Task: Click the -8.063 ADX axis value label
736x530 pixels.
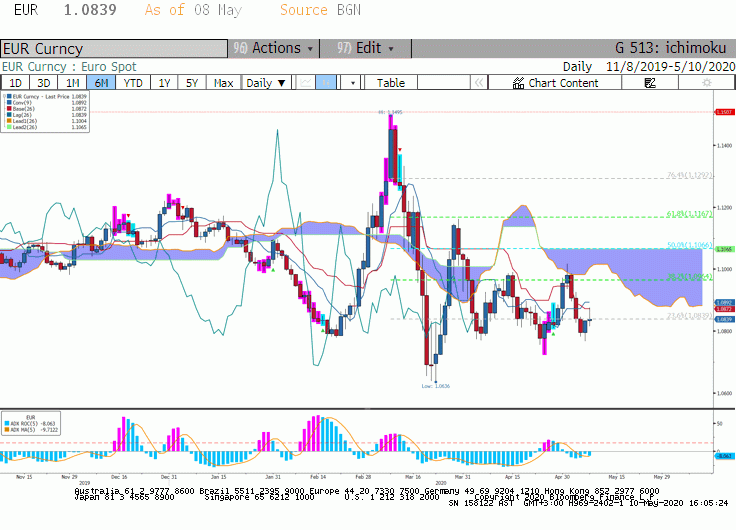Action: click(725, 456)
